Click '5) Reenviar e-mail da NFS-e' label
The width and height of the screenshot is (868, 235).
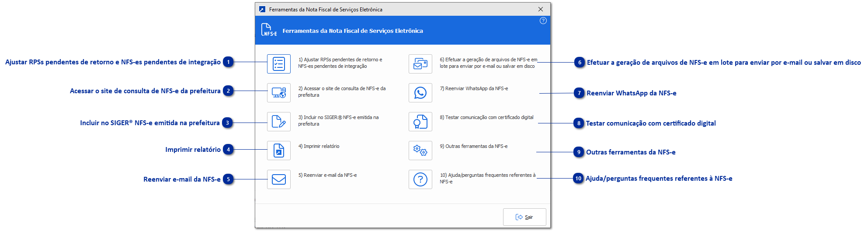pyautogui.click(x=327, y=175)
